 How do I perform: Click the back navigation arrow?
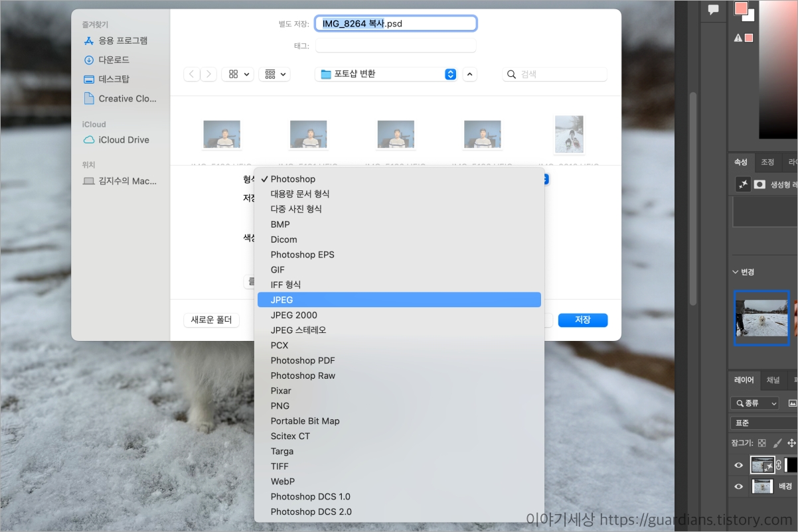click(x=192, y=74)
